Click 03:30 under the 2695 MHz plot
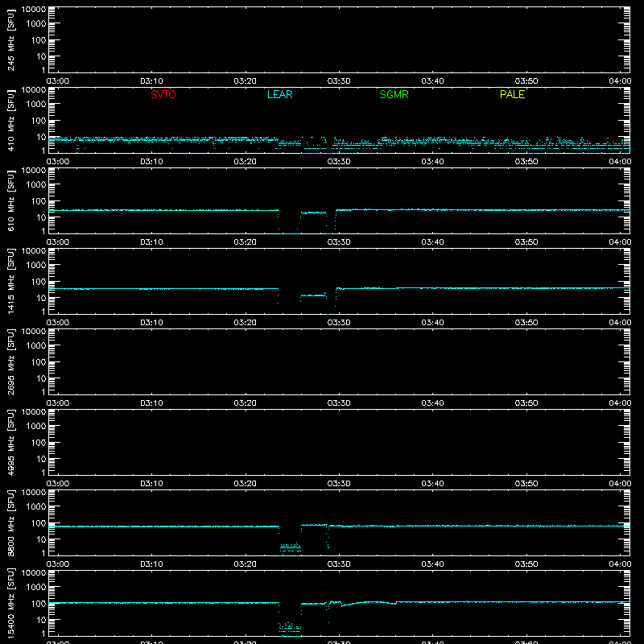This screenshot has width=644, height=644. tap(339, 403)
